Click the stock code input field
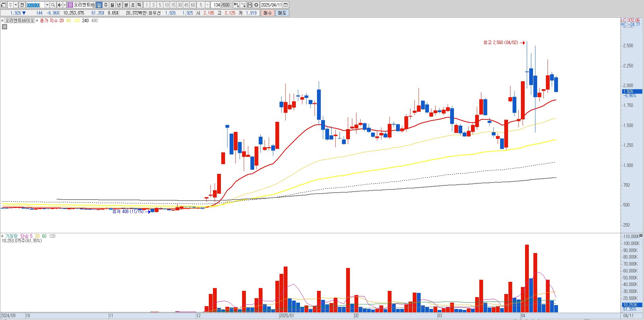644x320 pixels. pyautogui.click(x=35, y=5)
